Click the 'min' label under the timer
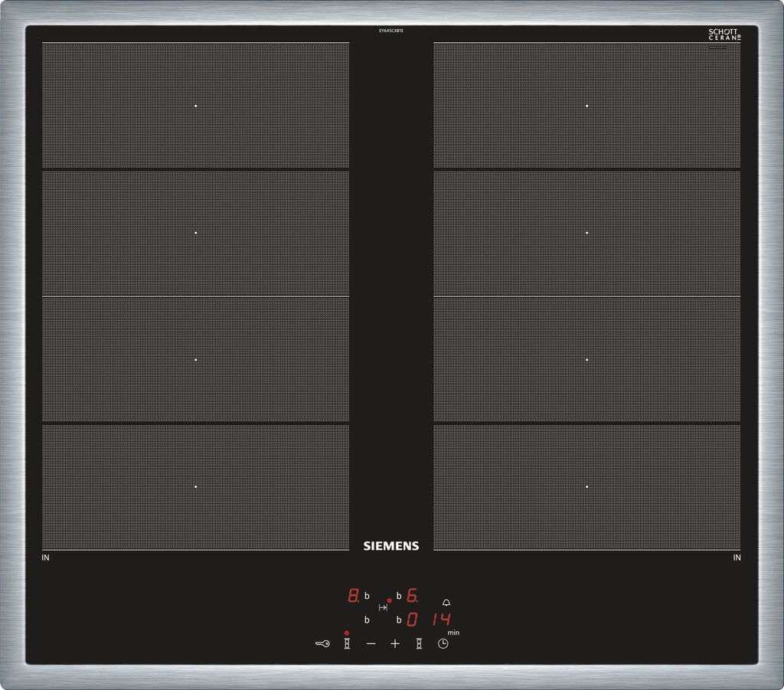This screenshot has height=690, width=784. click(x=453, y=633)
